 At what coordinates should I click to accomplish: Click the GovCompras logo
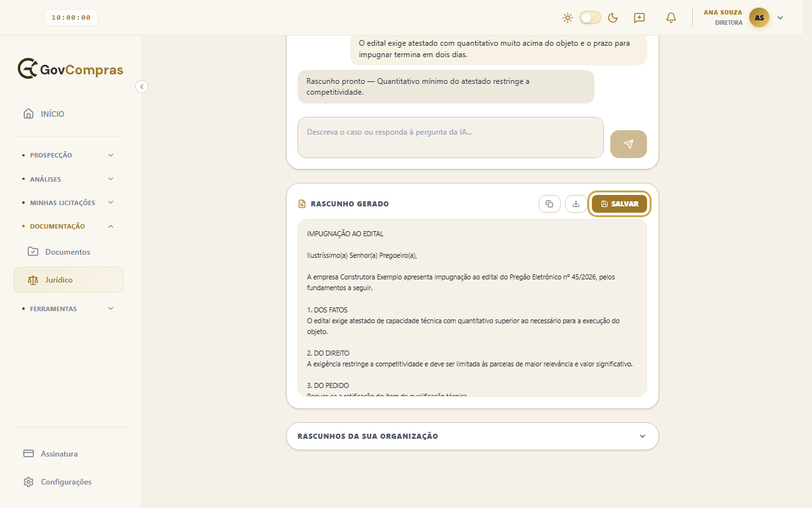[x=70, y=69]
